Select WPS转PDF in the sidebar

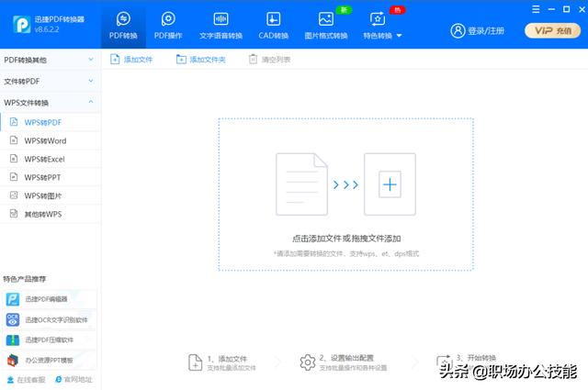pos(51,122)
